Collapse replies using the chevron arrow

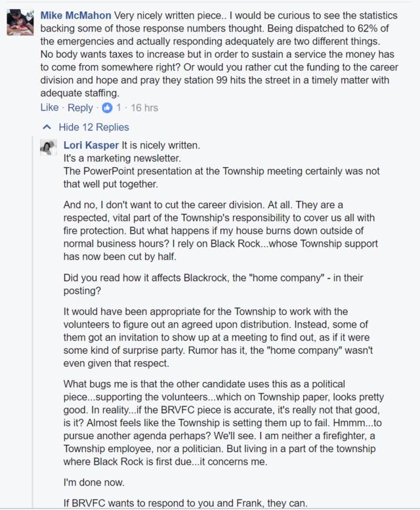[x=46, y=127]
